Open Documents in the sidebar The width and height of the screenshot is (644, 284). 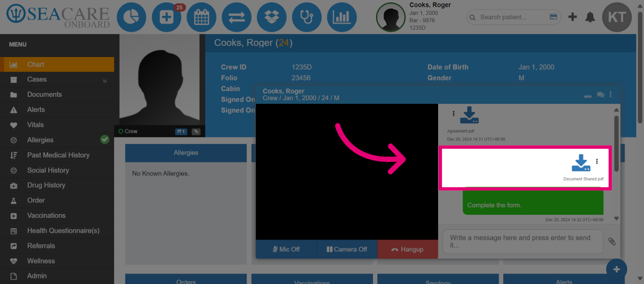pos(57,94)
